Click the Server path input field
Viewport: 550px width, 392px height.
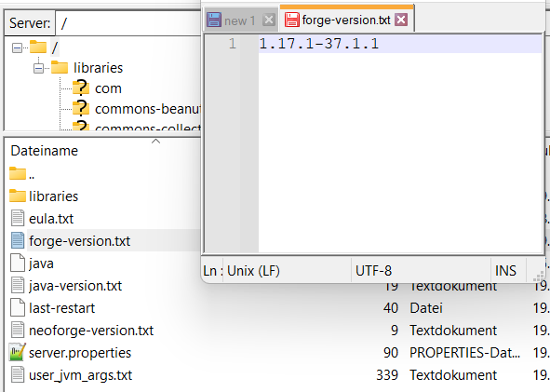(128, 23)
